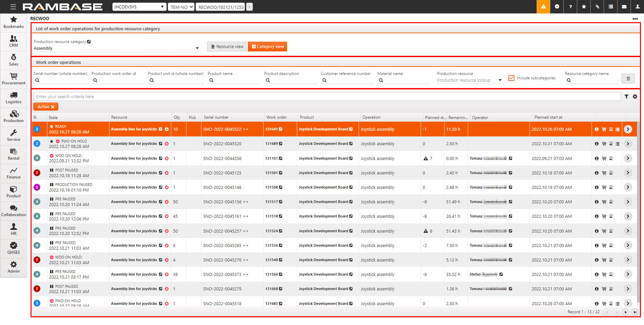
Task: Open the JHCDEVSYS system dropdown
Action: pos(139,7)
